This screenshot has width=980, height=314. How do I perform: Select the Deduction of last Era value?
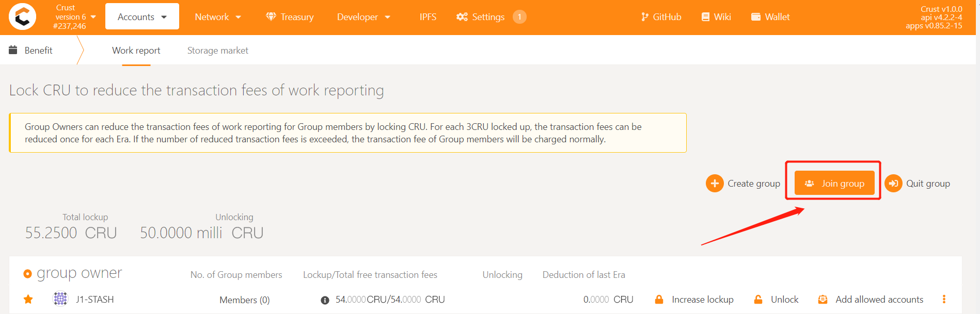tap(608, 299)
